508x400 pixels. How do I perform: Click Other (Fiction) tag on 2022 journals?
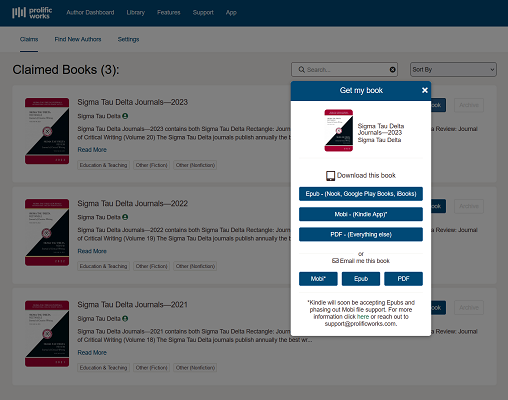[152, 266]
